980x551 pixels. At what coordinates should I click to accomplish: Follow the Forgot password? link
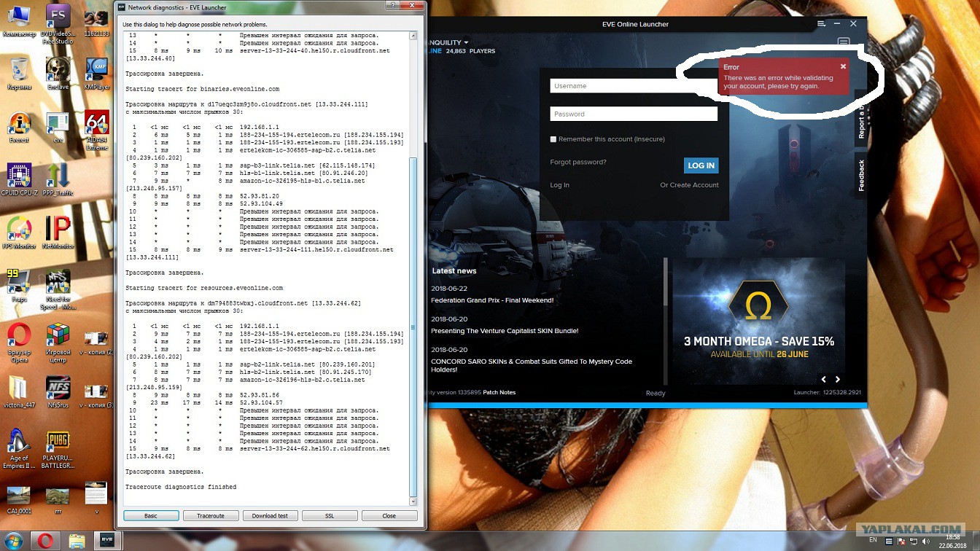point(578,162)
